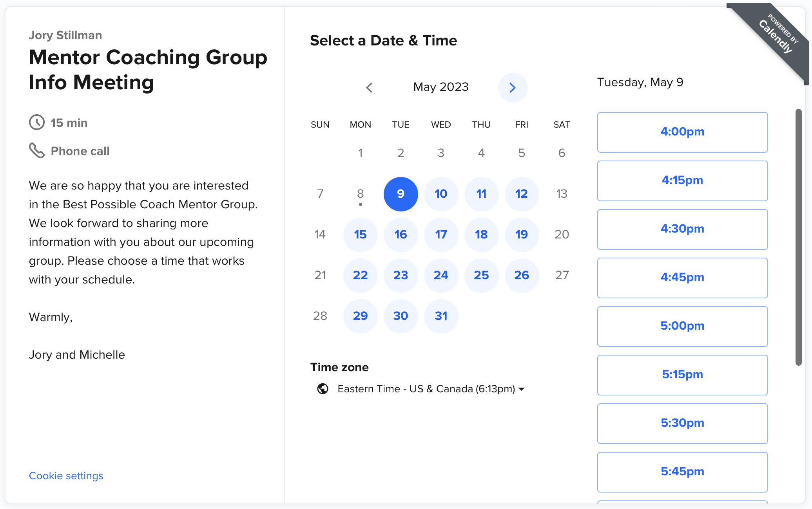Pick the 5:00pm time slot
Viewport: 812px width, 509px height.
(682, 327)
